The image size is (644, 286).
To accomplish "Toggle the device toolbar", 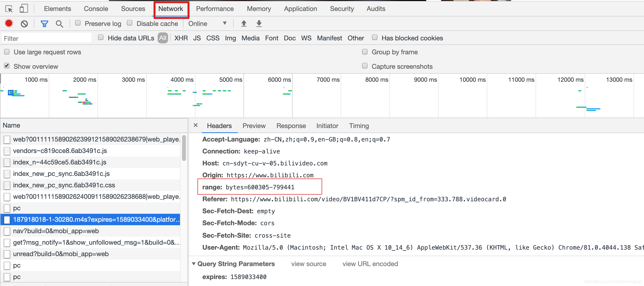I will click(24, 8).
